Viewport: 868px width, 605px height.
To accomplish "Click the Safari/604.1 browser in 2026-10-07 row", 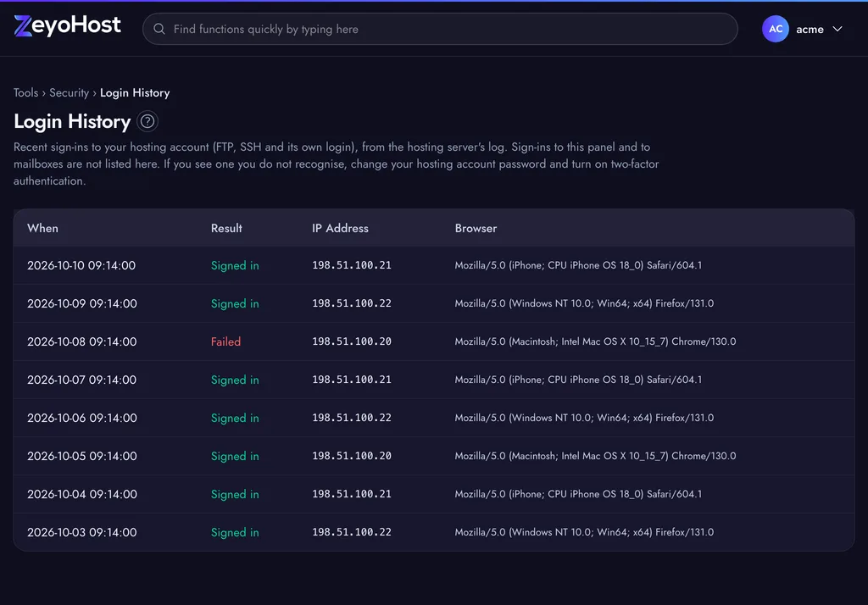I will tap(578, 380).
